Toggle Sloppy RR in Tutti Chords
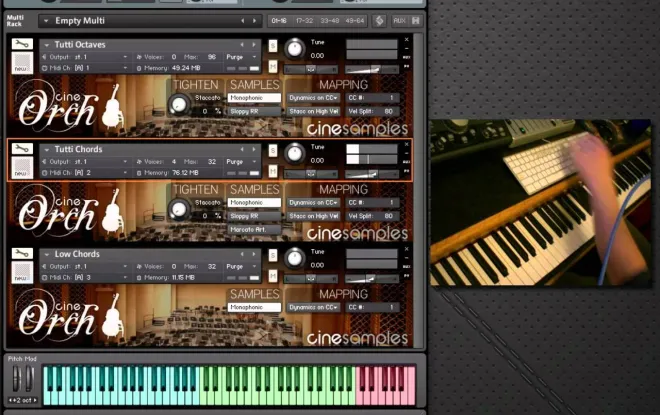 [x=254, y=216]
